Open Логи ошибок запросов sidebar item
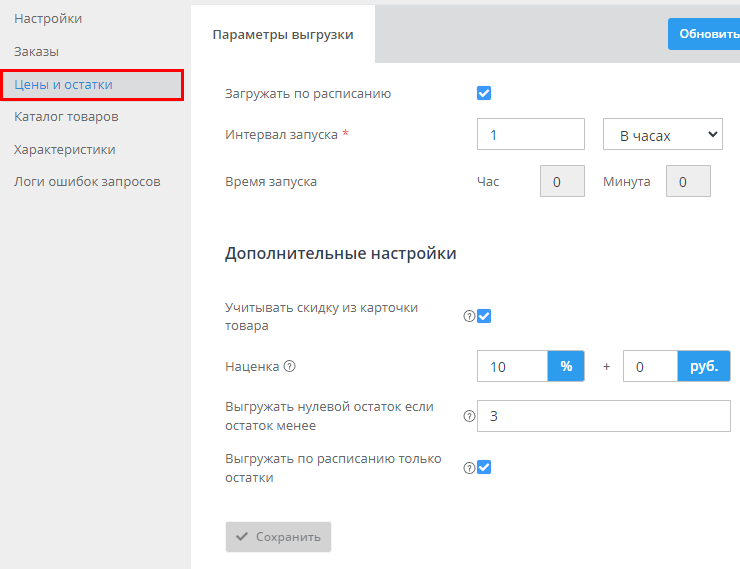 [87, 182]
